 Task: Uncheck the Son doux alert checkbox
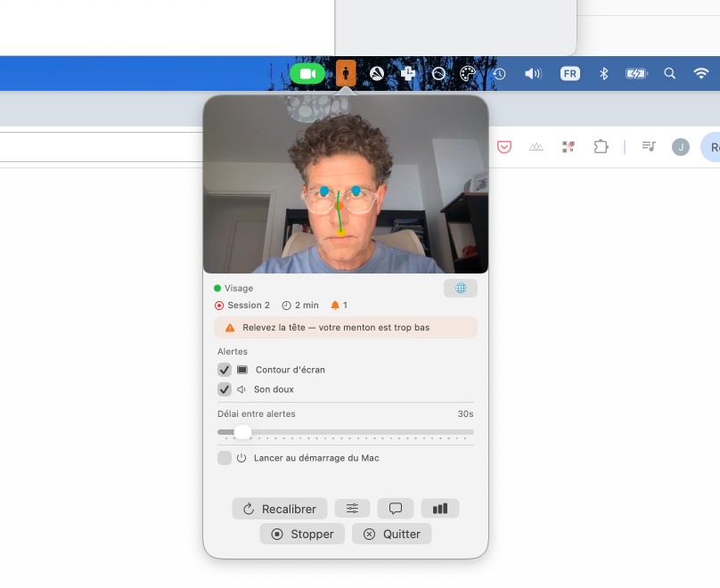click(x=225, y=389)
